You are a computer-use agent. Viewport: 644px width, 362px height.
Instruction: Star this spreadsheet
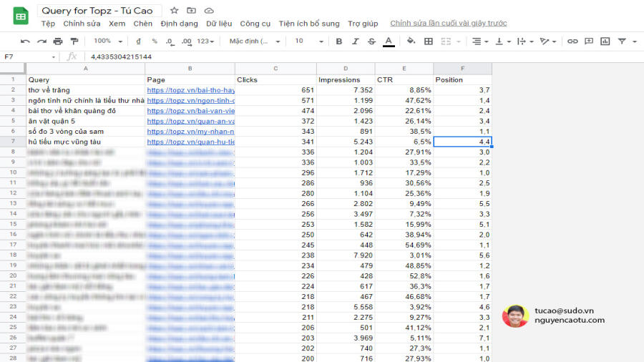coord(174,11)
